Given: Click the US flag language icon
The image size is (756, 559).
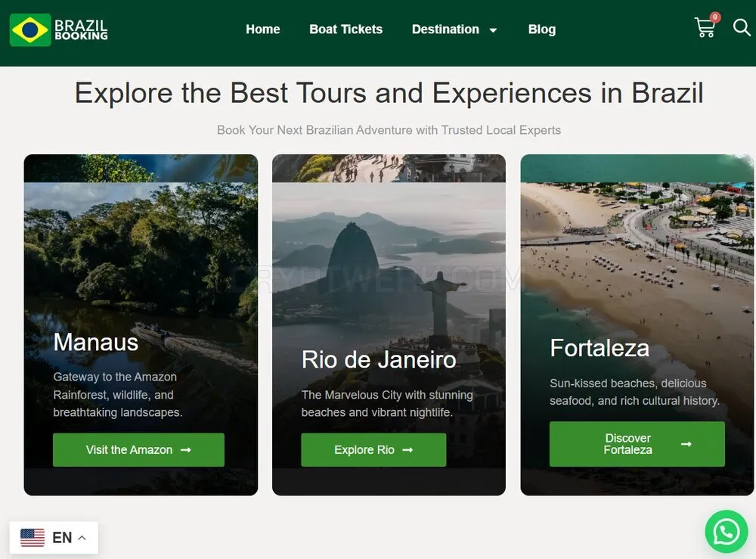Looking at the screenshot, I should 33,537.
